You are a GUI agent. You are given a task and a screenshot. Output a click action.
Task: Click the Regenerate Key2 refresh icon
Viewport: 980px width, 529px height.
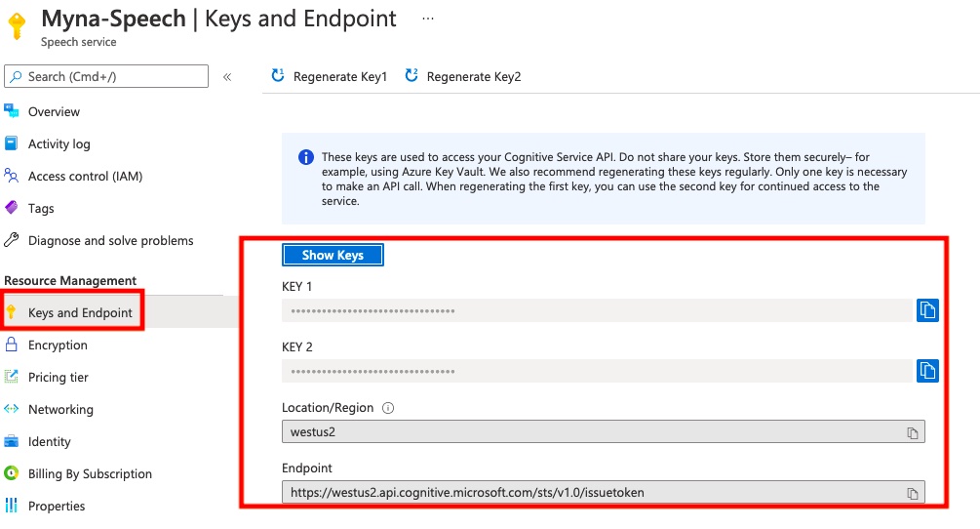click(412, 76)
